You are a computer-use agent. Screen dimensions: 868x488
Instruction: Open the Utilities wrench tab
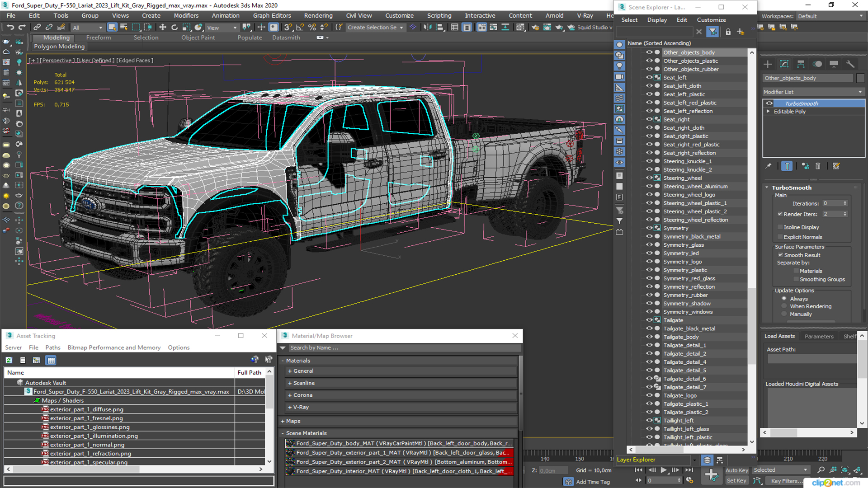click(850, 64)
